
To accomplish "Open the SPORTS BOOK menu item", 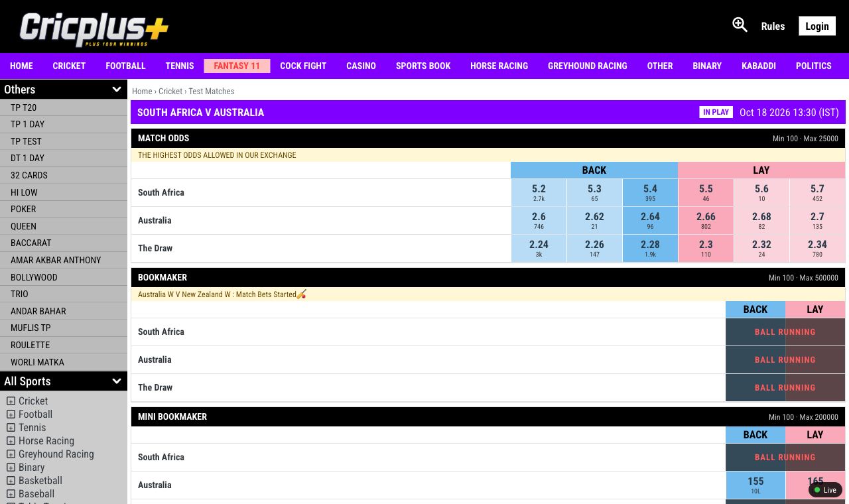I will 423,66.
